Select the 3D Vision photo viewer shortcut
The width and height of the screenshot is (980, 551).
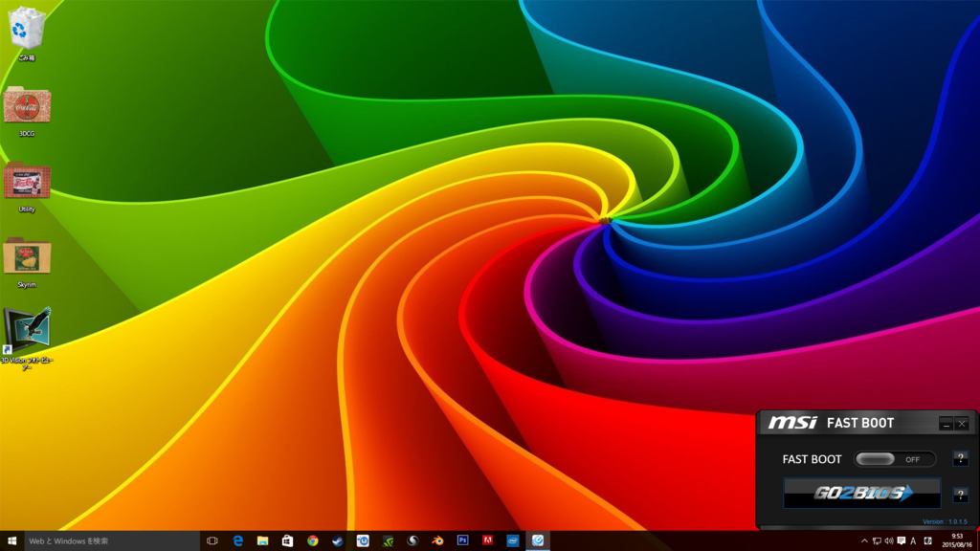click(26, 339)
